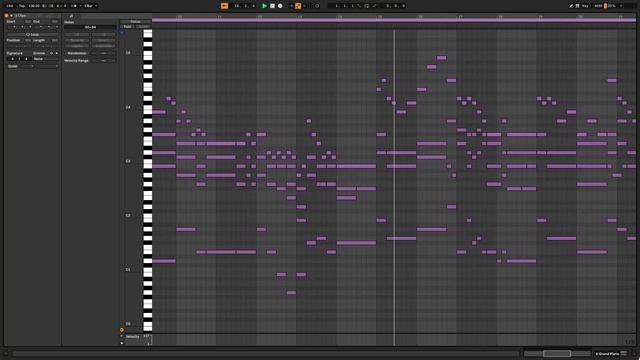Toggle the Computer MIDI Keyboard icon
Image resolution: width=640 pixels, height=360 pixels.
(578, 6)
